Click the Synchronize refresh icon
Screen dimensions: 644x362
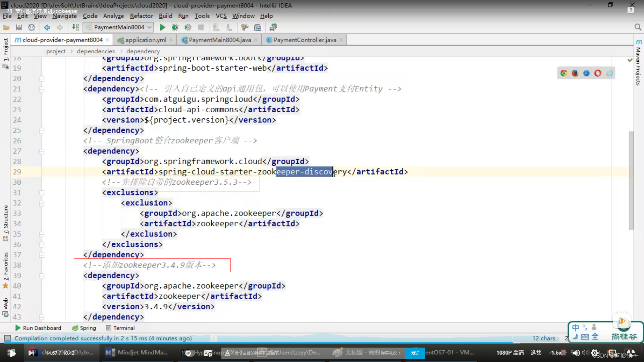pos(32,27)
